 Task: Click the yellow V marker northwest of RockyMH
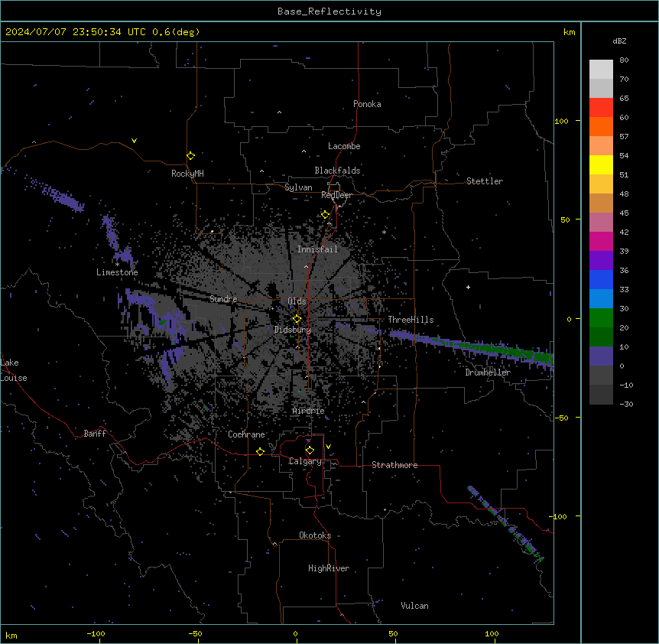click(134, 141)
